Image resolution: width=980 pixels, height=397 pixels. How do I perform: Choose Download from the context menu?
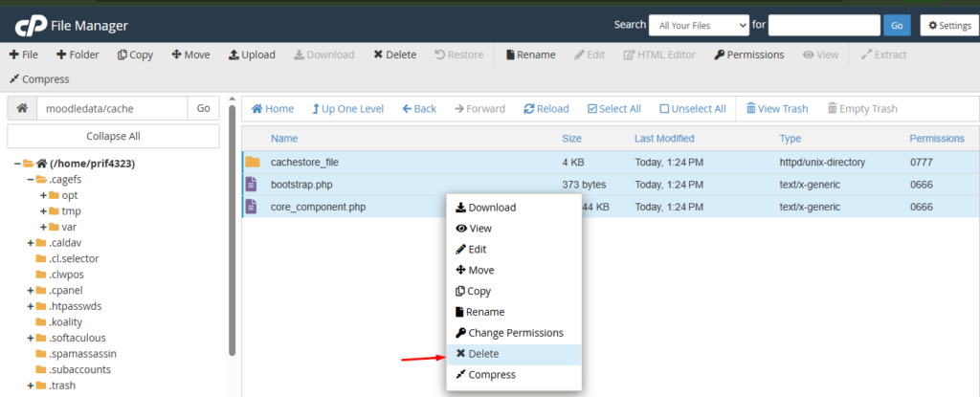[x=514, y=208]
